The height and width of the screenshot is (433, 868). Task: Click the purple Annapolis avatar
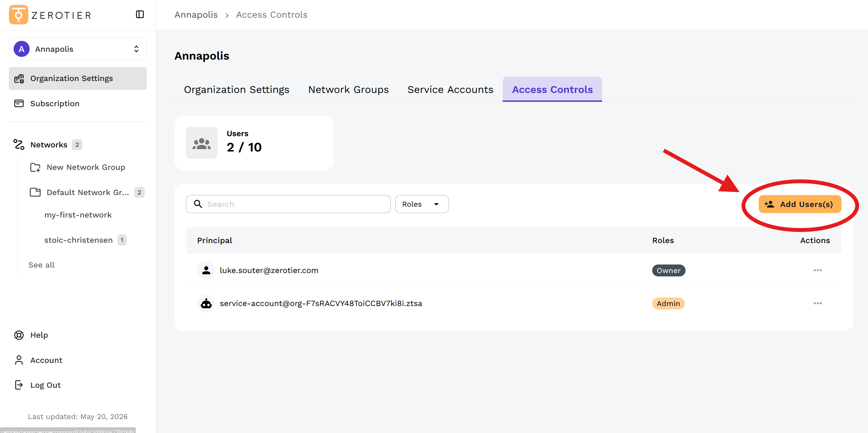tap(21, 49)
